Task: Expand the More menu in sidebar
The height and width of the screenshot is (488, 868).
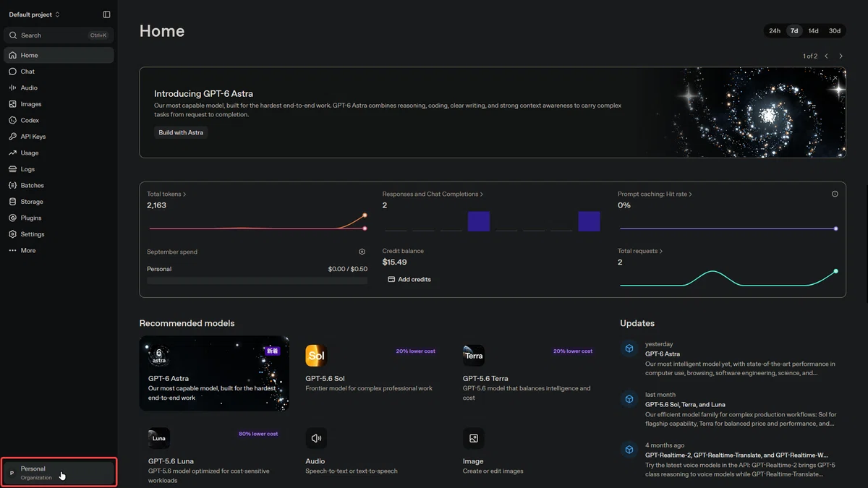Action: (59, 250)
